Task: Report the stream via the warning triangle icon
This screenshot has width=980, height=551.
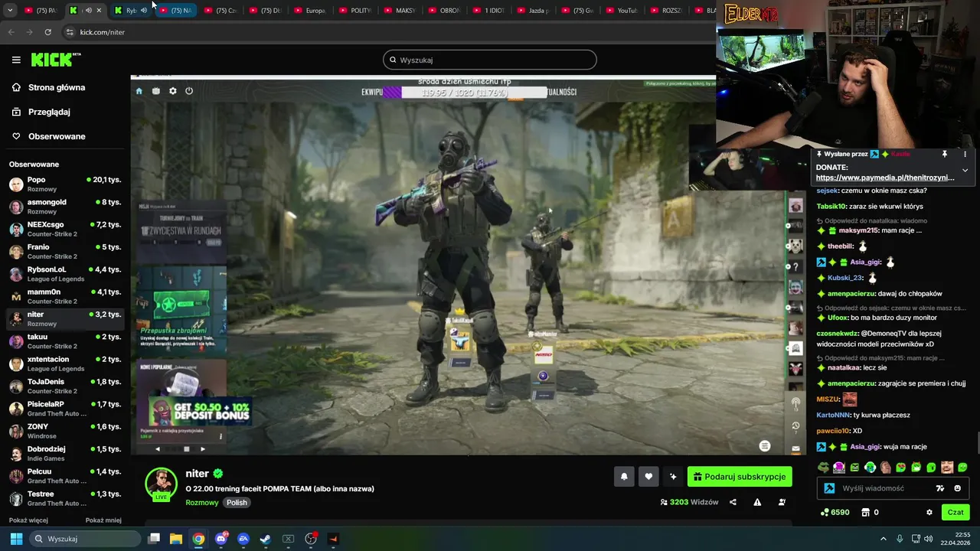Action: pos(757,502)
